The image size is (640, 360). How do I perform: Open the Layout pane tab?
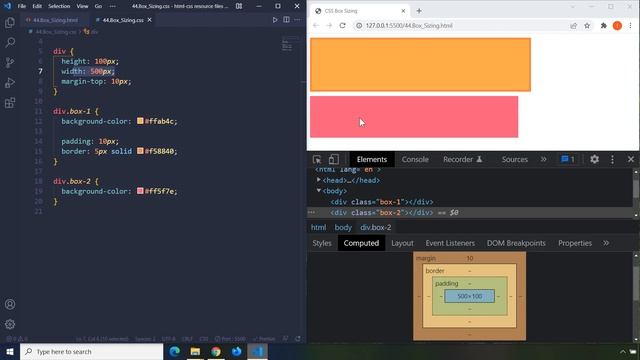coord(402,243)
